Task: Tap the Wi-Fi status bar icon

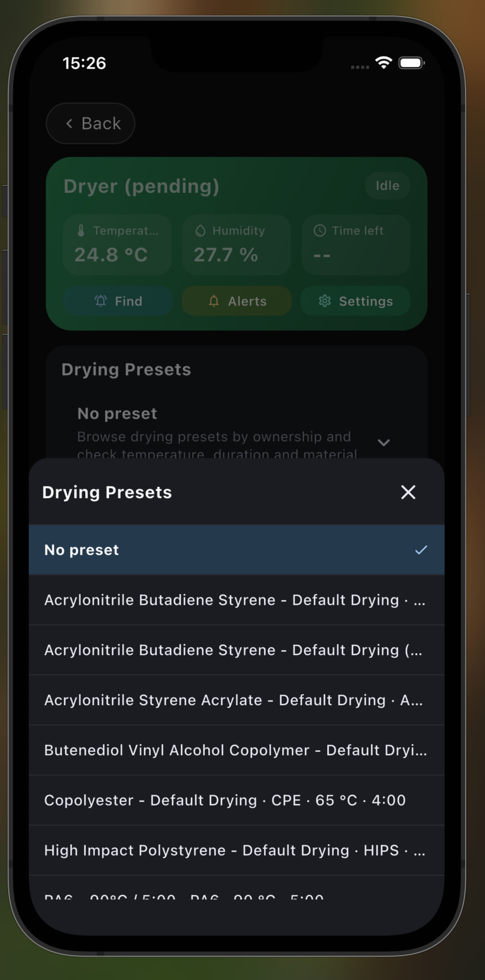Action: [x=383, y=63]
